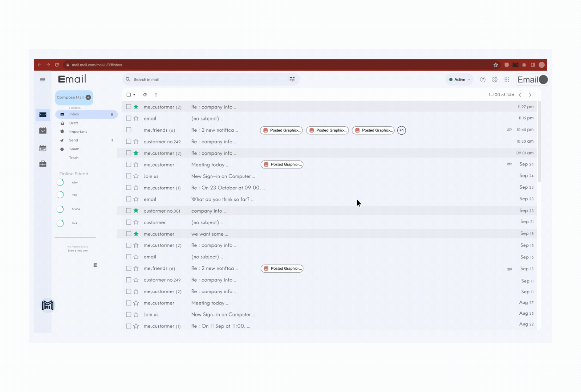
Task: Open the Active status dropdown
Action: point(459,79)
